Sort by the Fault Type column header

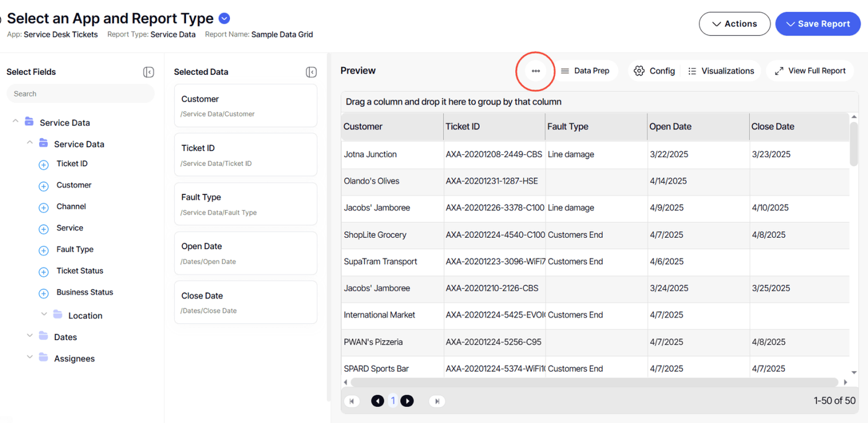click(596, 126)
